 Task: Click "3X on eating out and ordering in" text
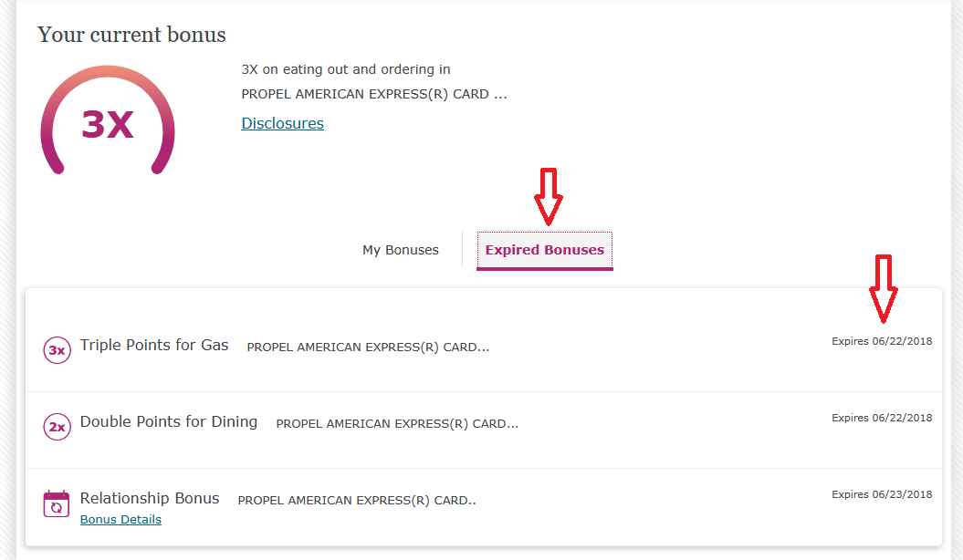click(x=346, y=69)
